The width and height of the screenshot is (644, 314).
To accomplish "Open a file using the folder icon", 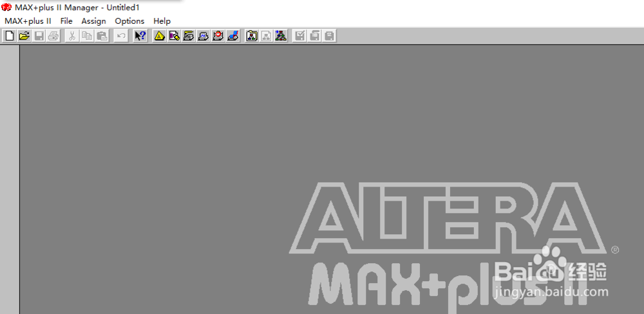I will tap(24, 36).
